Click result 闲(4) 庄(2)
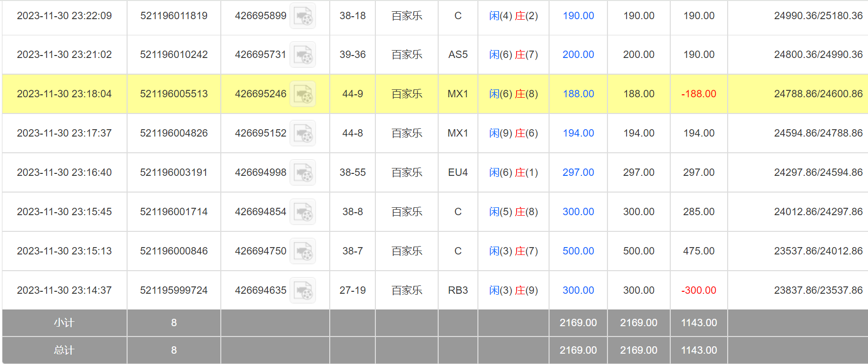Image resolution: width=868 pixels, height=364 pixels. coord(513,16)
